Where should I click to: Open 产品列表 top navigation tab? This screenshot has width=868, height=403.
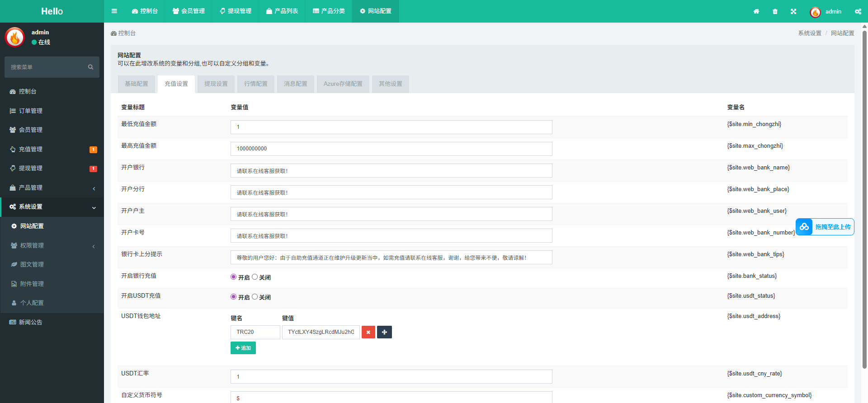(282, 11)
